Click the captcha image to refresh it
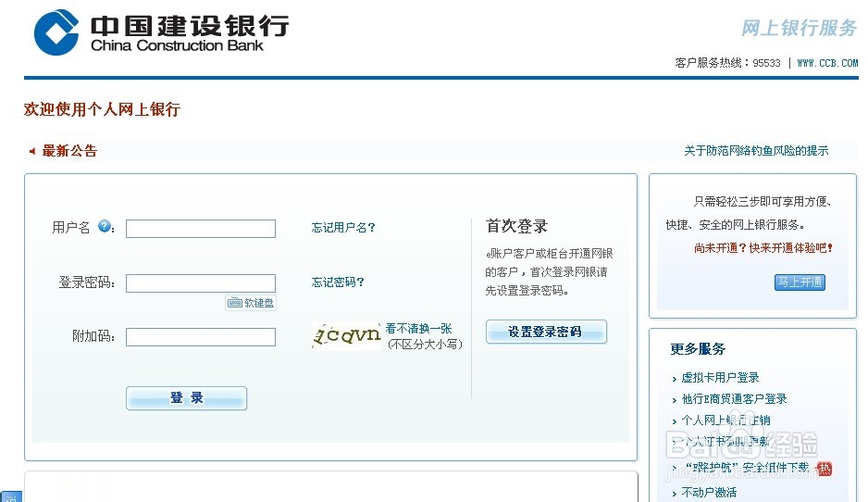 tap(346, 336)
